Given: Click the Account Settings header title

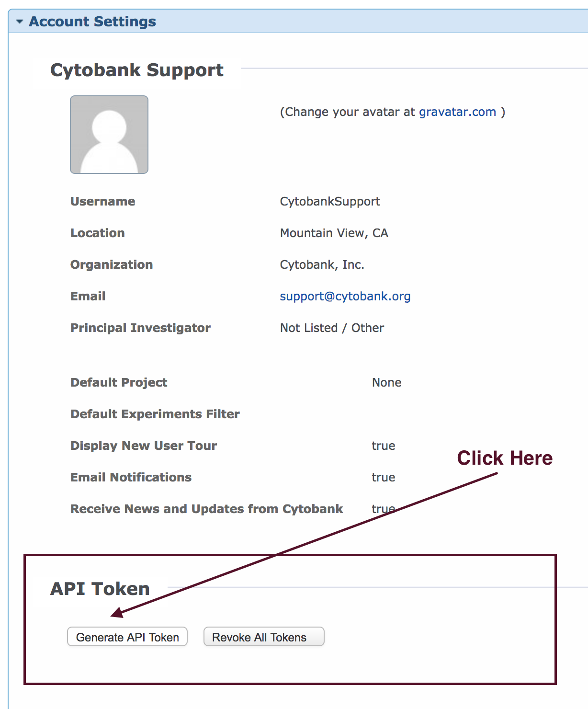Looking at the screenshot, I should pyautogui.click(x=92, y=22).
